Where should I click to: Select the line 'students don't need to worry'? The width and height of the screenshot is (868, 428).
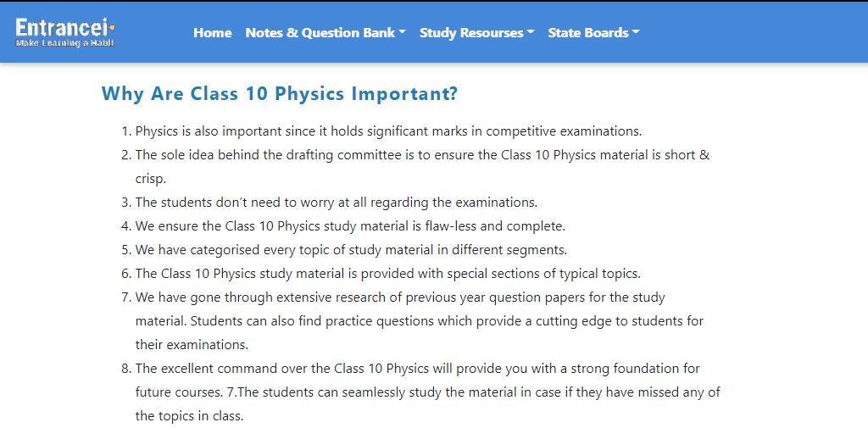pyautogui.click(x=336, y=203)
